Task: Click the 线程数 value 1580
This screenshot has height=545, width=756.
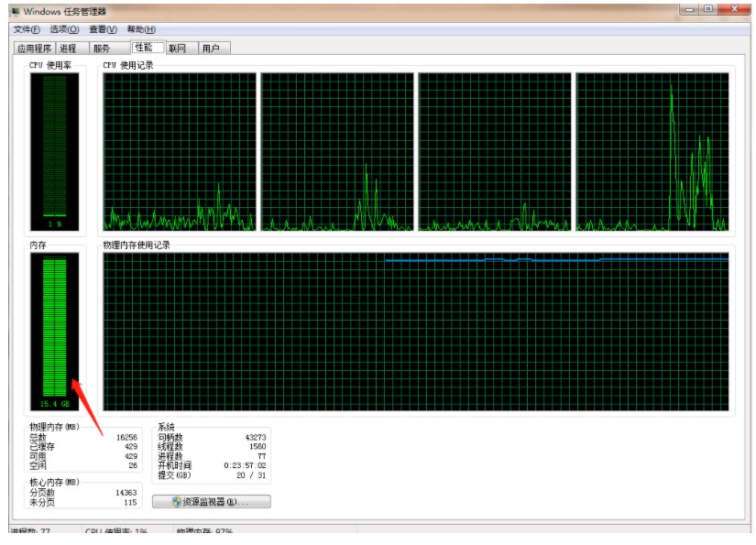Action: [x=257, y=447]
